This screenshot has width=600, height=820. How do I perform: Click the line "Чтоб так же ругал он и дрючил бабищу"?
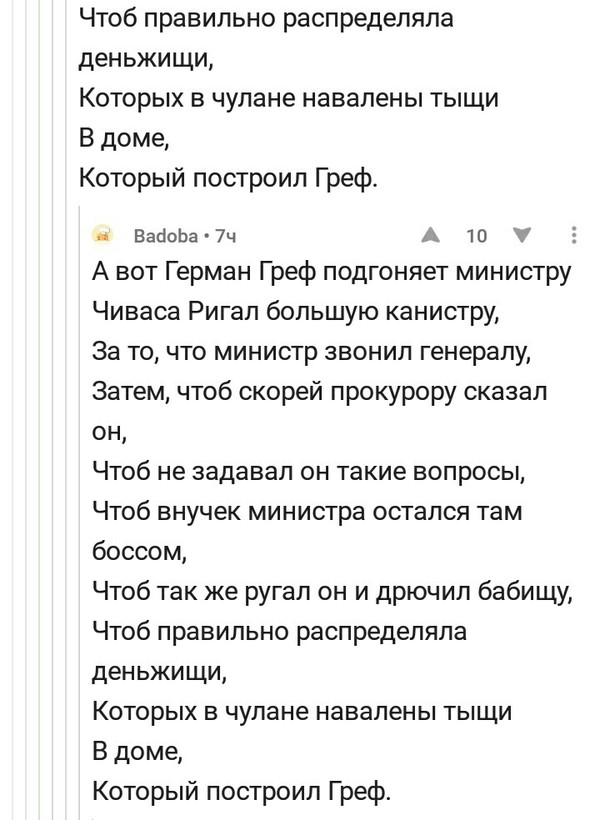(x=331, y=590)
